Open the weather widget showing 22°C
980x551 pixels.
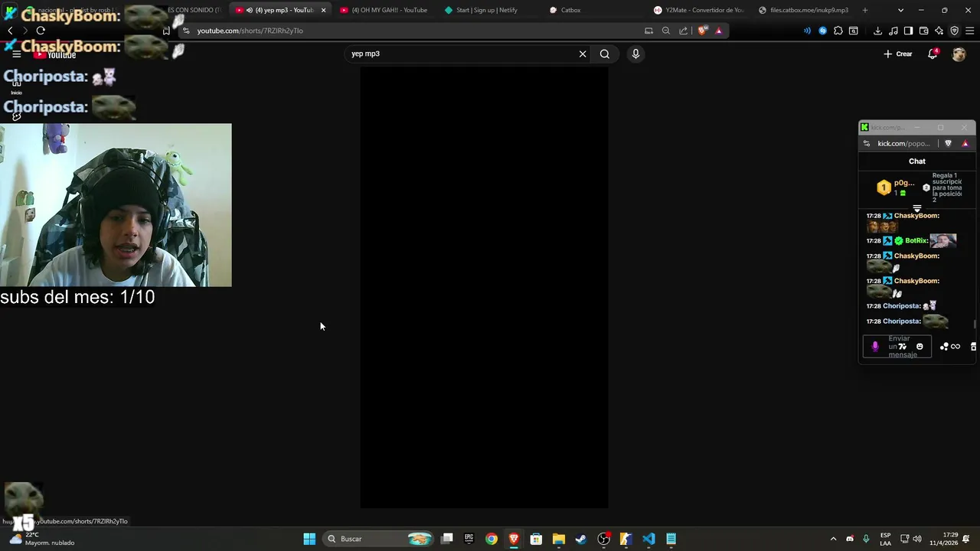click(42, 539)
